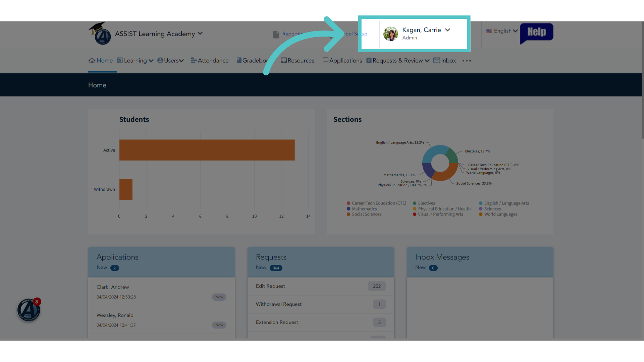
Task: Open the Edit Request row
Action: 321,286
